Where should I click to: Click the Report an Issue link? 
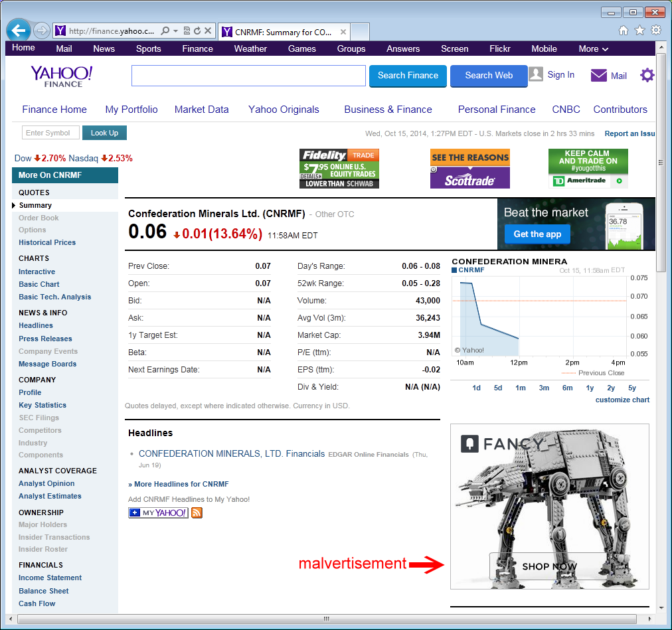coord(630,133)
